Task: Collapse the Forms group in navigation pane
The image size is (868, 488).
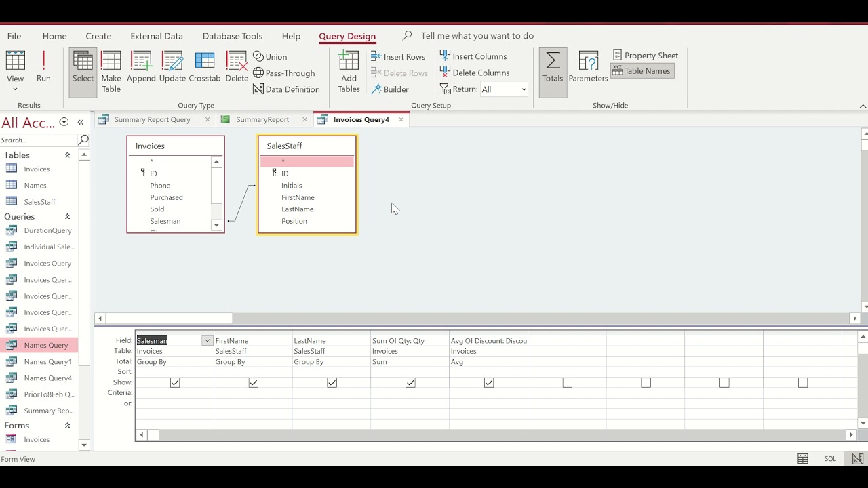Action: click(67, 426)
